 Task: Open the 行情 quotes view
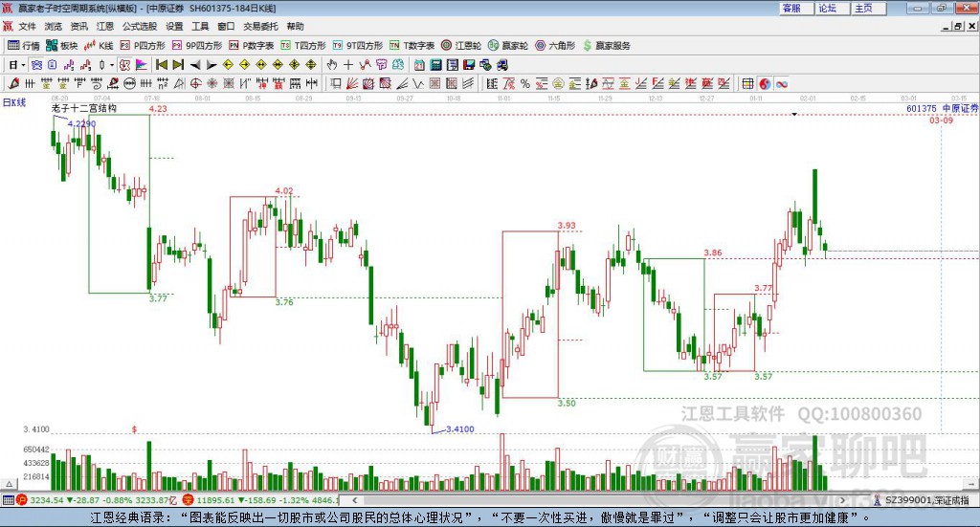point(24,46)
